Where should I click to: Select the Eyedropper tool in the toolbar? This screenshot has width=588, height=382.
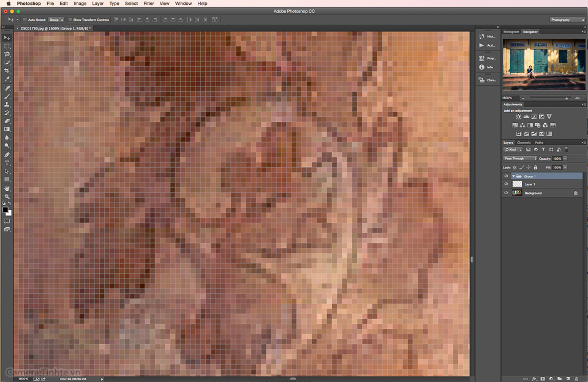[7, 80]
